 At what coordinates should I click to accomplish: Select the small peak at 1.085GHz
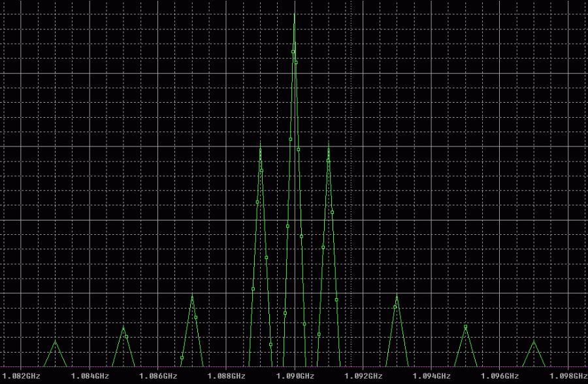[x=123, y=347]
